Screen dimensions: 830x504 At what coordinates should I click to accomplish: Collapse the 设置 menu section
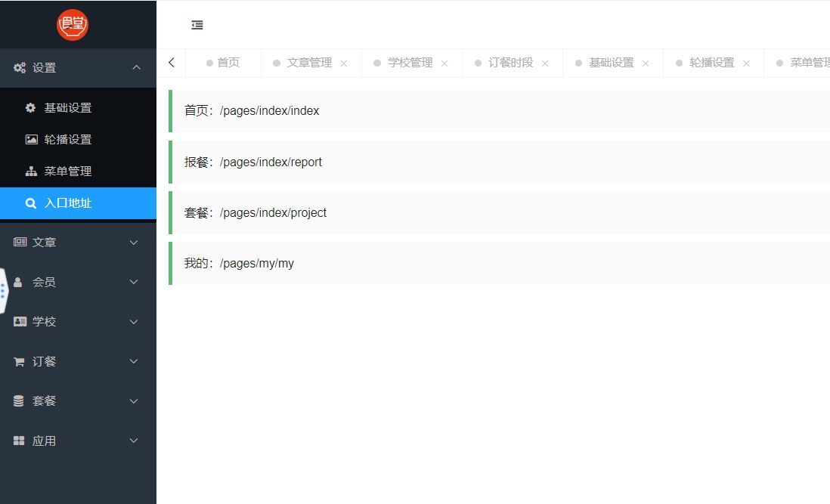(x=136, y=68)
